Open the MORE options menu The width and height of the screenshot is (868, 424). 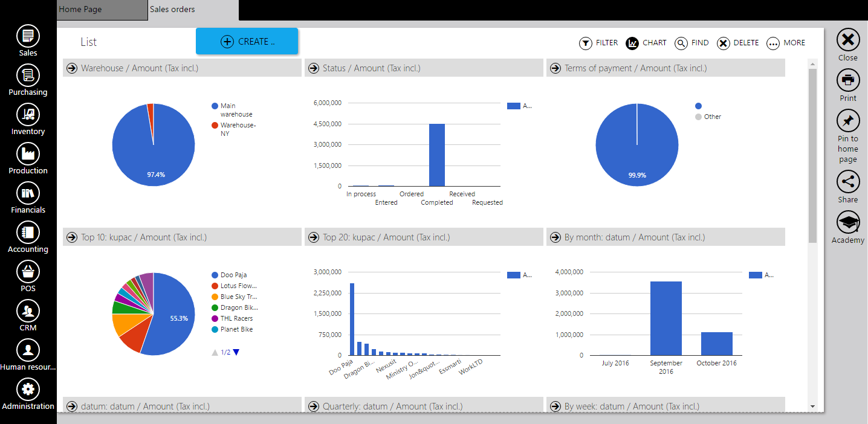click(786, 43)
